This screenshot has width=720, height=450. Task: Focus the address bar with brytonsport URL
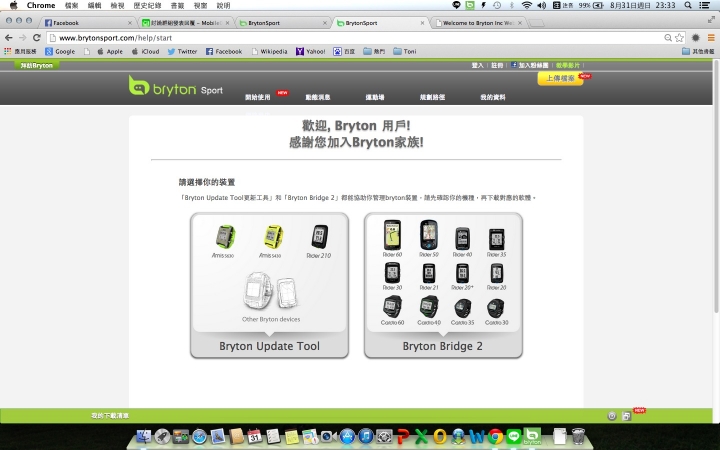click(x=355, y=38)
